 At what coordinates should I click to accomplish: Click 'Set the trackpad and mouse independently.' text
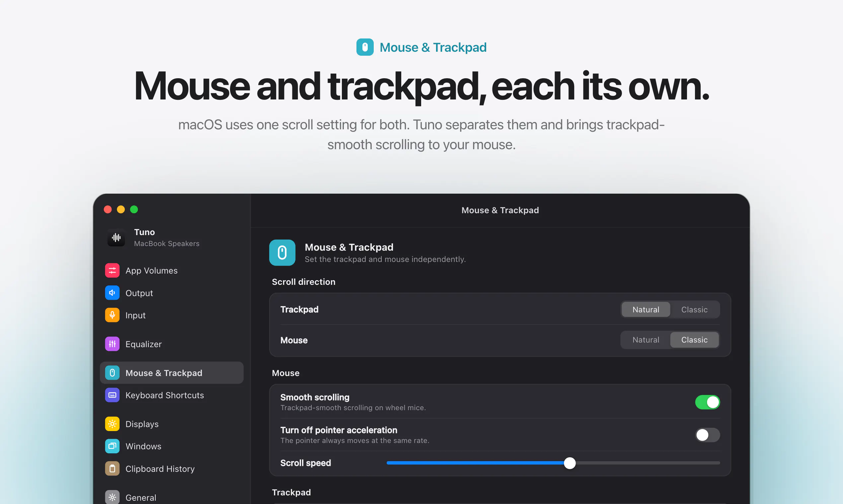[x=385, y=259]
